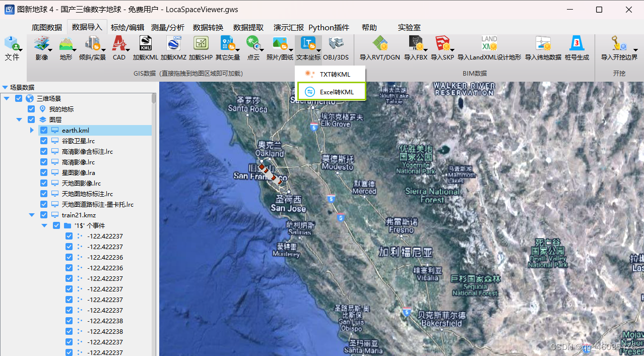Click the 加载KMZ icon

(x=173, y=44)
